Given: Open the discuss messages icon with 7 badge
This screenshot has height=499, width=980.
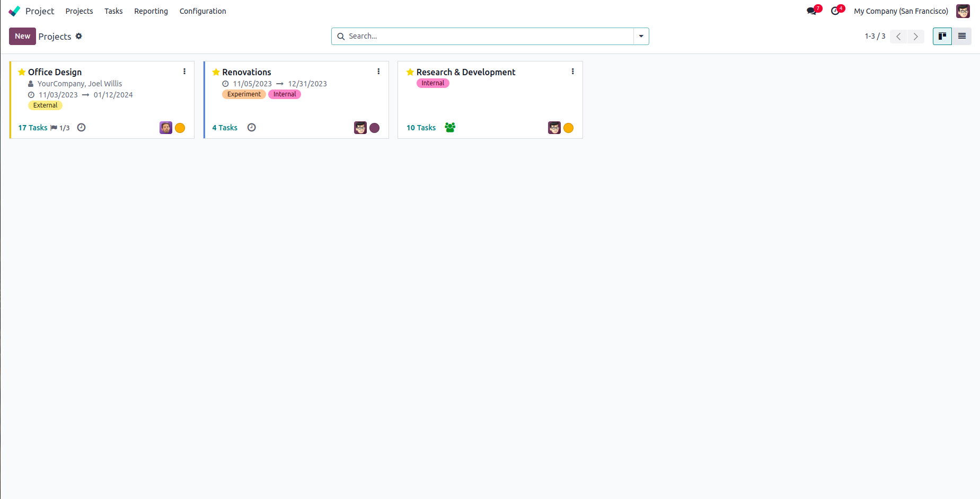Looking at the screenshot, I should tap(814, 11).
